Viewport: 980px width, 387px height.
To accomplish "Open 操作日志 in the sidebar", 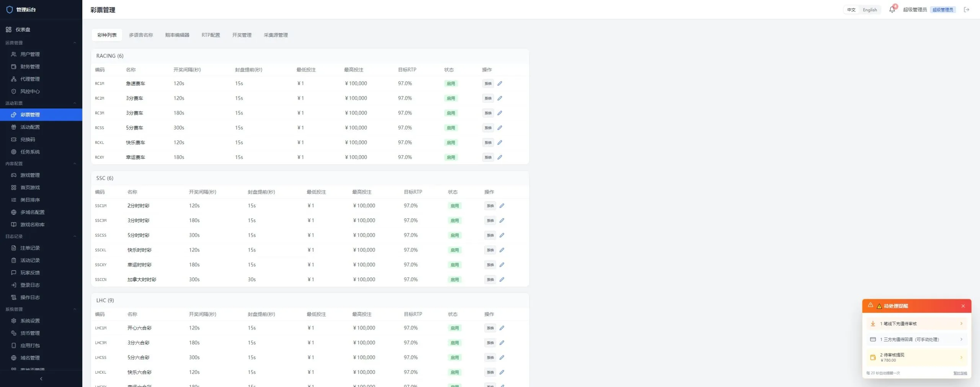I will [41, 297].
